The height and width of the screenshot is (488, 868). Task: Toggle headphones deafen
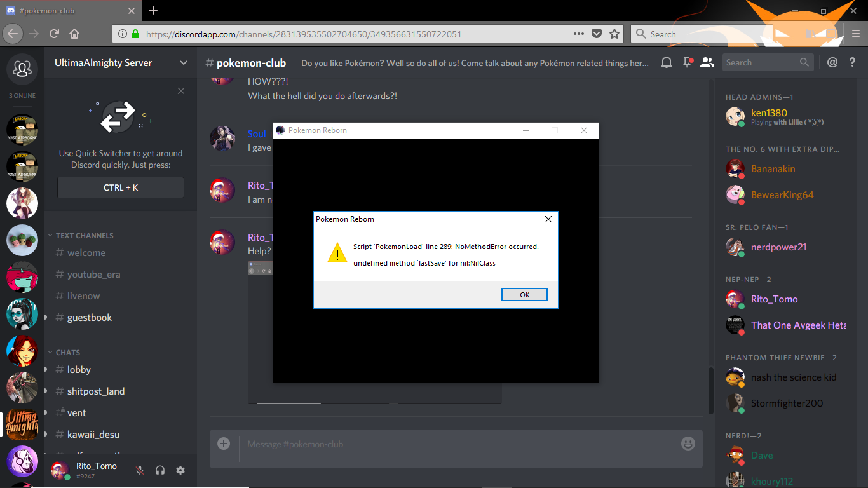click(x=160, y=470)
